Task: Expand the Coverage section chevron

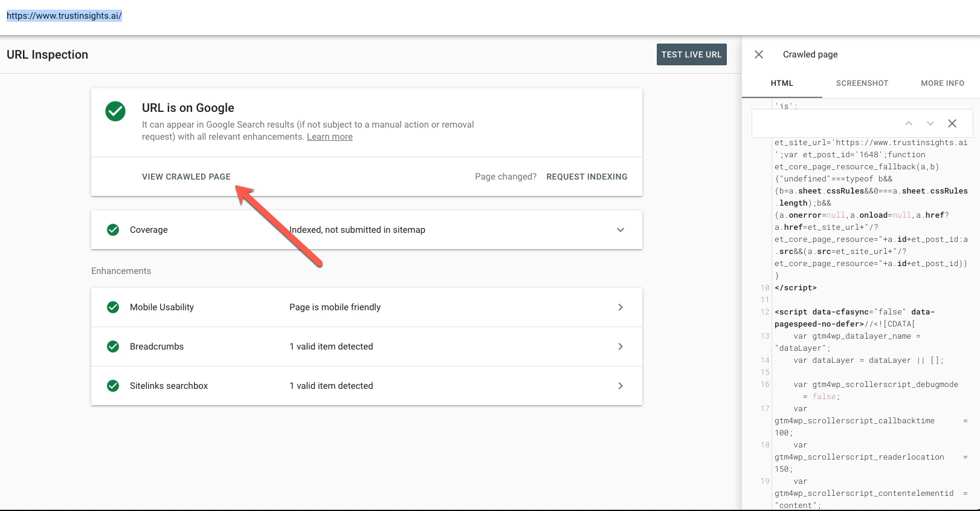Action: click(621, 230)
